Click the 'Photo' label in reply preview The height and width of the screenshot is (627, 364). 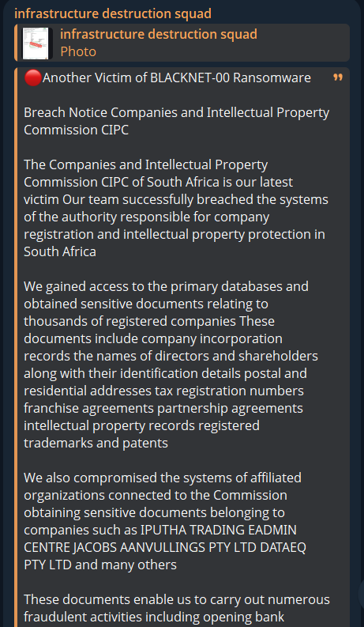click(x=78, y=51)
